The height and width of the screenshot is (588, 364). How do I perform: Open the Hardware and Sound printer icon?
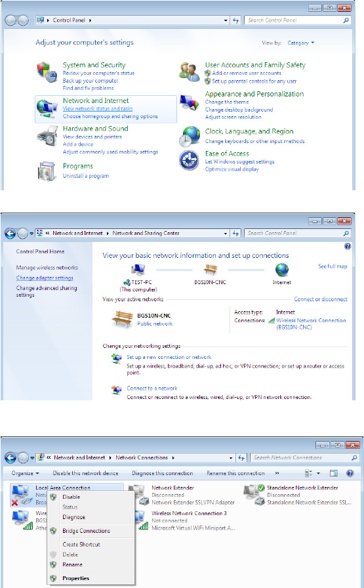pyautogui.click(x=47, y=136)
